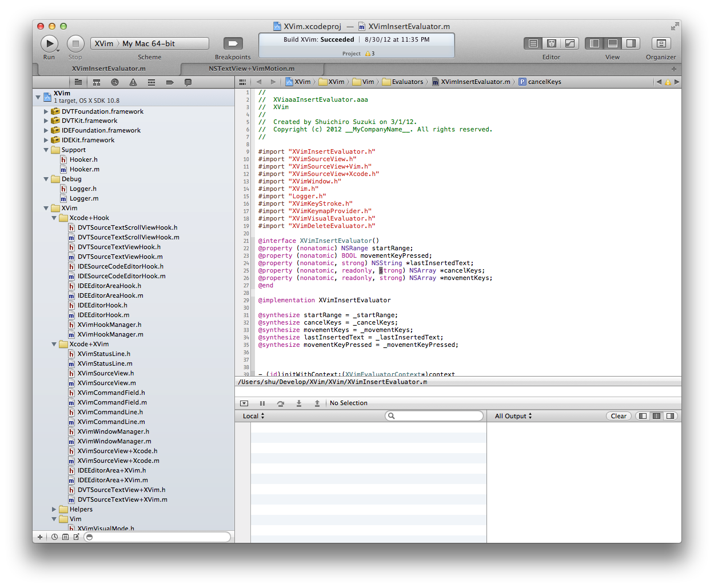
Task: Toggle the Debug area visibility
Action: pyautogui.click(x=613, y=43)
